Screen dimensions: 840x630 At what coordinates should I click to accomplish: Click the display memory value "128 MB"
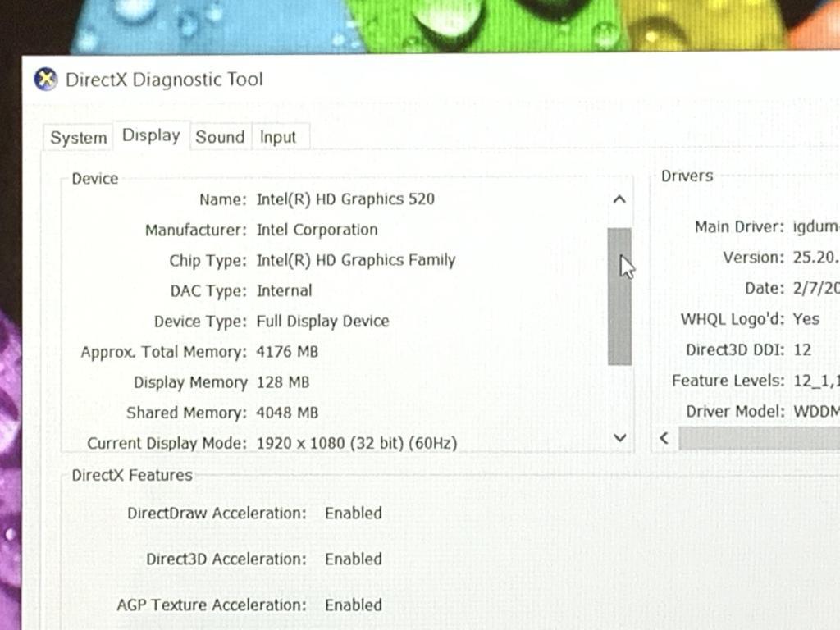[x=283, y=382]
